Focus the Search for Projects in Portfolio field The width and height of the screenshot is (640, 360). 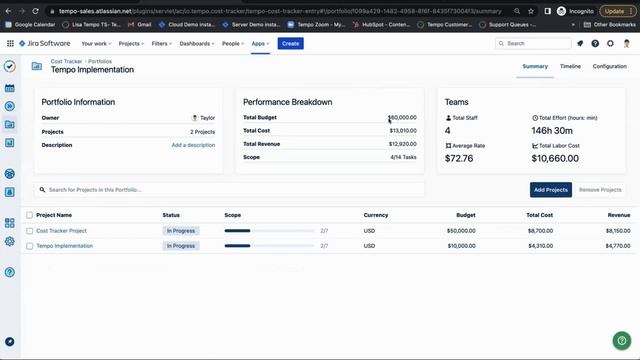coord(229,190)
